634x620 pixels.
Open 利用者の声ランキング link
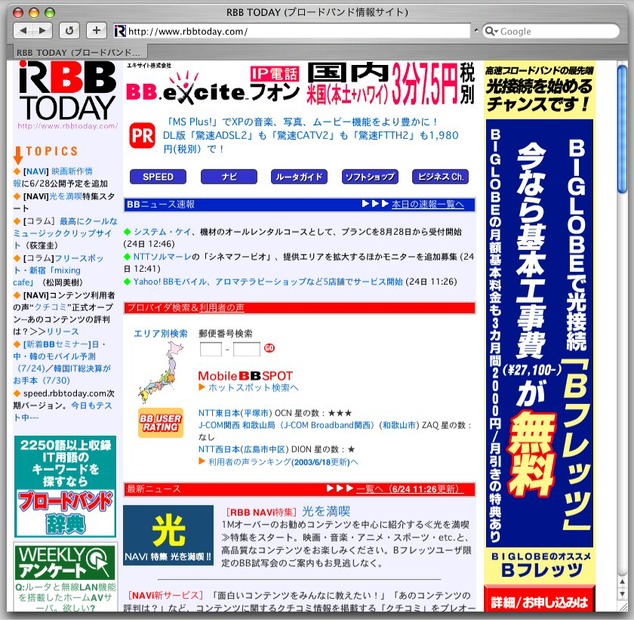pos(283,462)
